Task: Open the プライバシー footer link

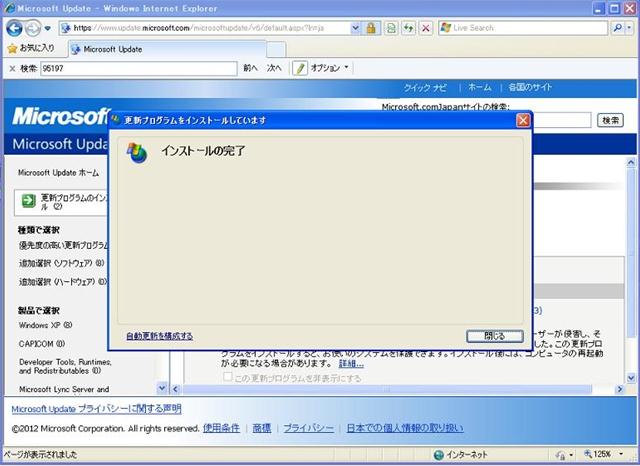Action: pyautogui.click(x=309, y=428)
